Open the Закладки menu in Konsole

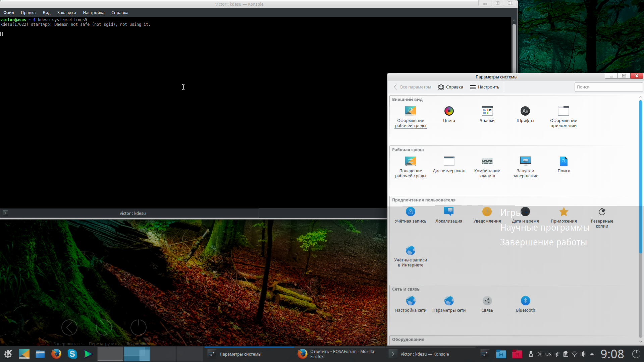point(66,13)
